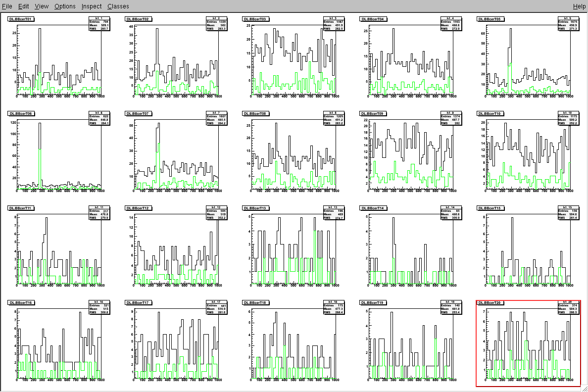Screen dimensions: 588x392
Task: Click the h1_2 statistics box
Action: [216, 23]
